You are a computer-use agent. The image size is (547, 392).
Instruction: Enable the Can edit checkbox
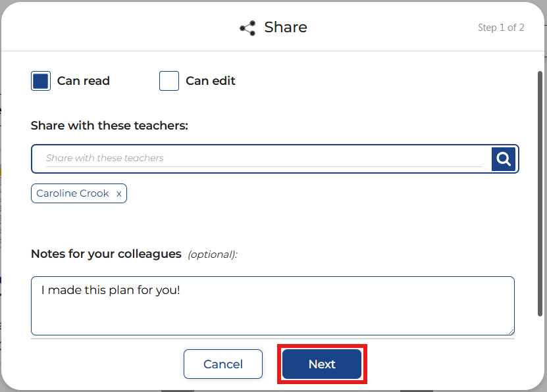(x=169, y=81)
